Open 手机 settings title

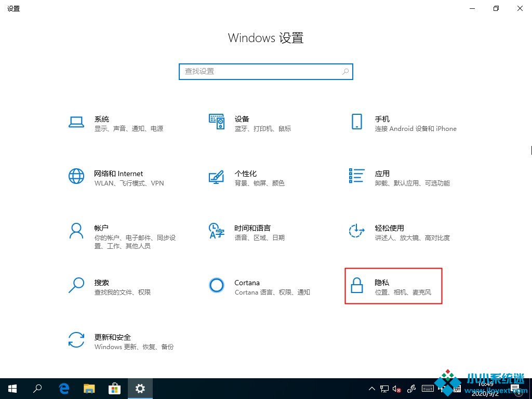(382, 119)
